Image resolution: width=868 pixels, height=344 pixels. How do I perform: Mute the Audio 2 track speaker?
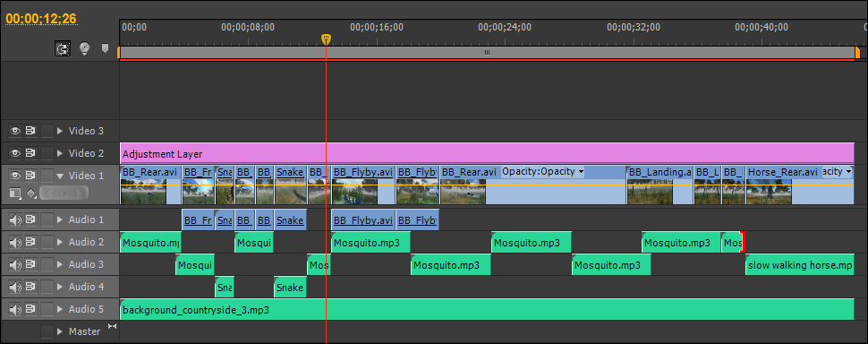point(15,242)
